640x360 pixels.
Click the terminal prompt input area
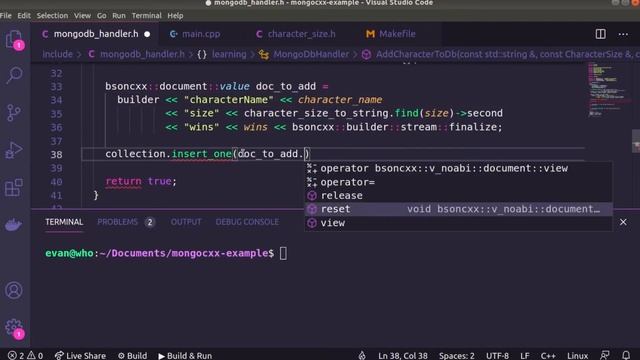pos(283,253)
